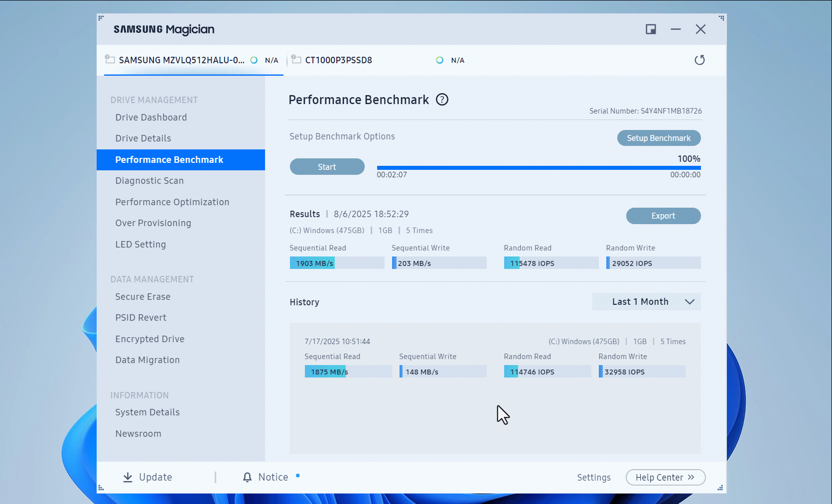Open the Last 1 Month history dropdown

coord(646,301)
